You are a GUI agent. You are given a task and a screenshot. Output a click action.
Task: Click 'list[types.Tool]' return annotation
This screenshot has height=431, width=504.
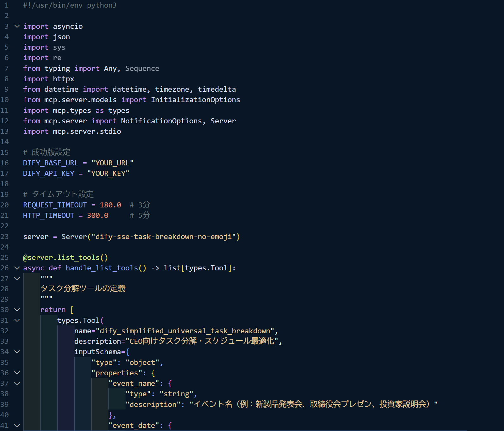(198, 268)
